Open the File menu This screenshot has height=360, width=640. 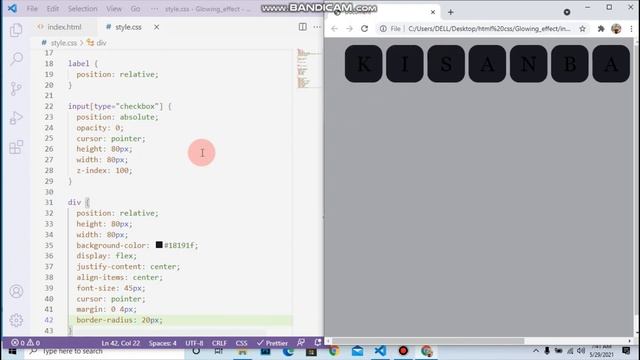pos(32,9)
